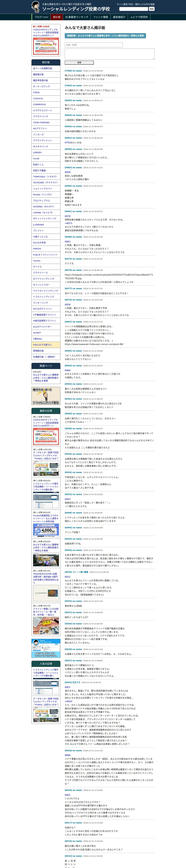This screenshot has width=186, height=868.
Task: Click the 検索 search button
Action: coord(152,9)
